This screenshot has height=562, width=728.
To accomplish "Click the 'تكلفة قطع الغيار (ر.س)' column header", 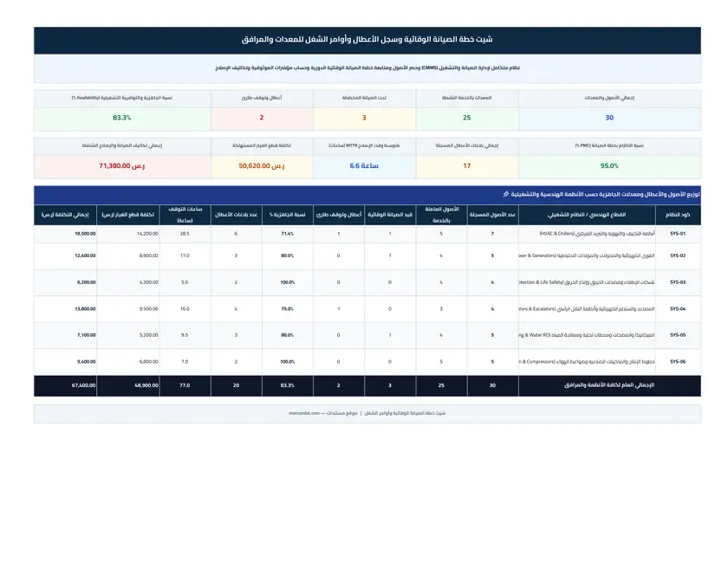I will click(127, 215).
